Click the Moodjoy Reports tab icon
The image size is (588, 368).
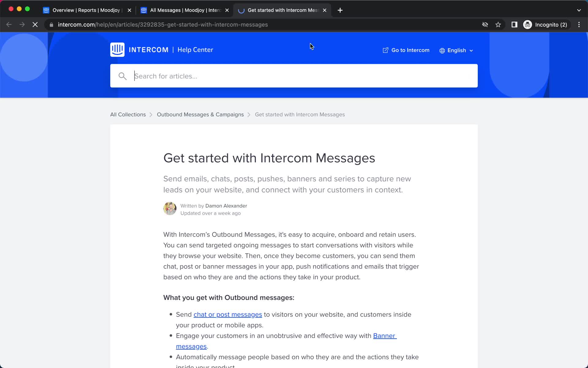click(46, 10)
